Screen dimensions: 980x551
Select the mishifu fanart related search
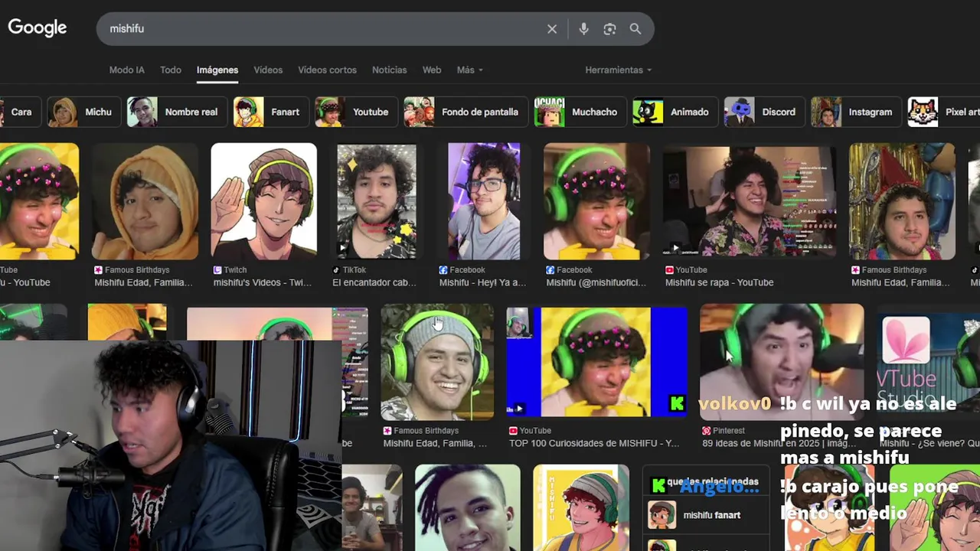706,515
